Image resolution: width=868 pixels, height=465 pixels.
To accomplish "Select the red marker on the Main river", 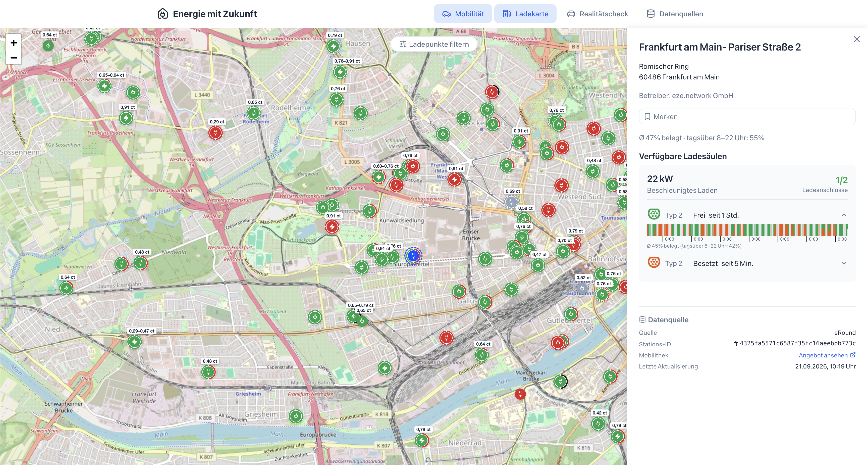I will [x=520, y=394].
